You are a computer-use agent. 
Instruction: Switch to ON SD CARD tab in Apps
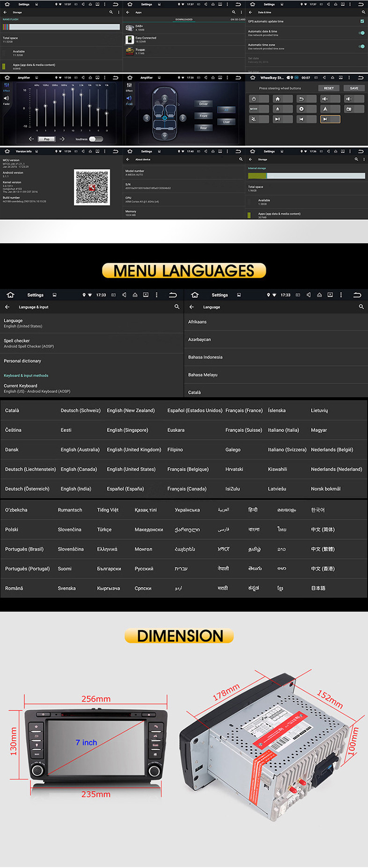[x=238, y=20]
